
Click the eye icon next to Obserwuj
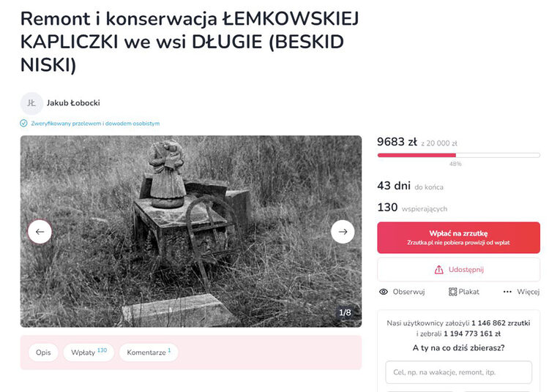[x=384, y=292]
